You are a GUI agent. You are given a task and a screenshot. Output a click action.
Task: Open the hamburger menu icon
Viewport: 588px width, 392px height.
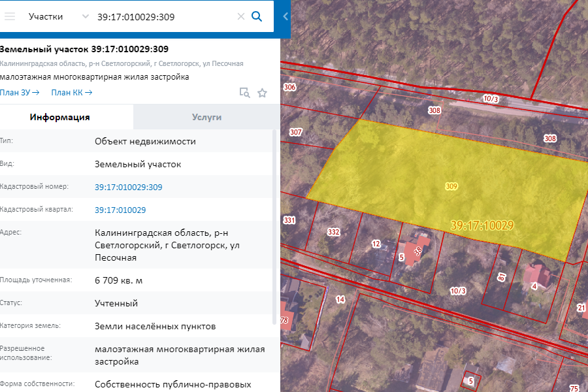click(x=9, y=17)
